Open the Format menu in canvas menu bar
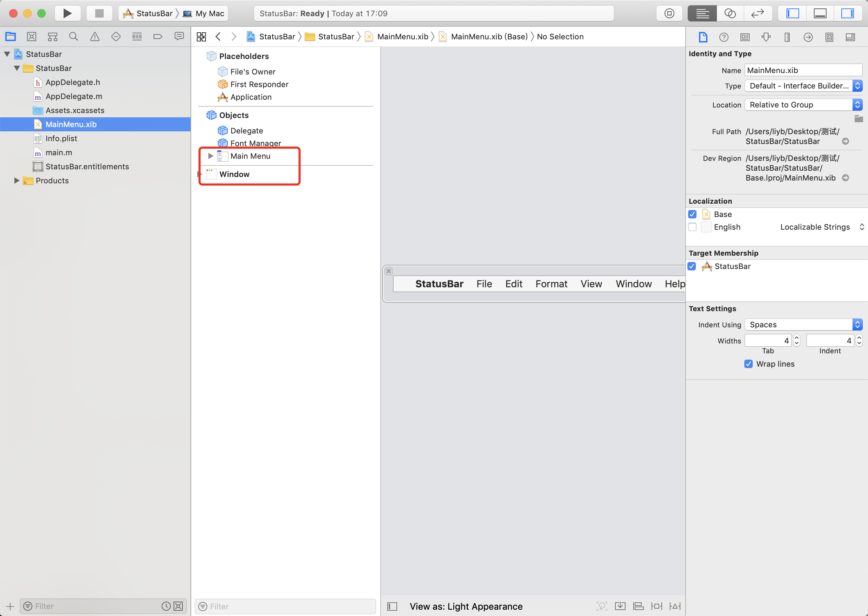Screen dimensions: 868x616 (551, 284)
